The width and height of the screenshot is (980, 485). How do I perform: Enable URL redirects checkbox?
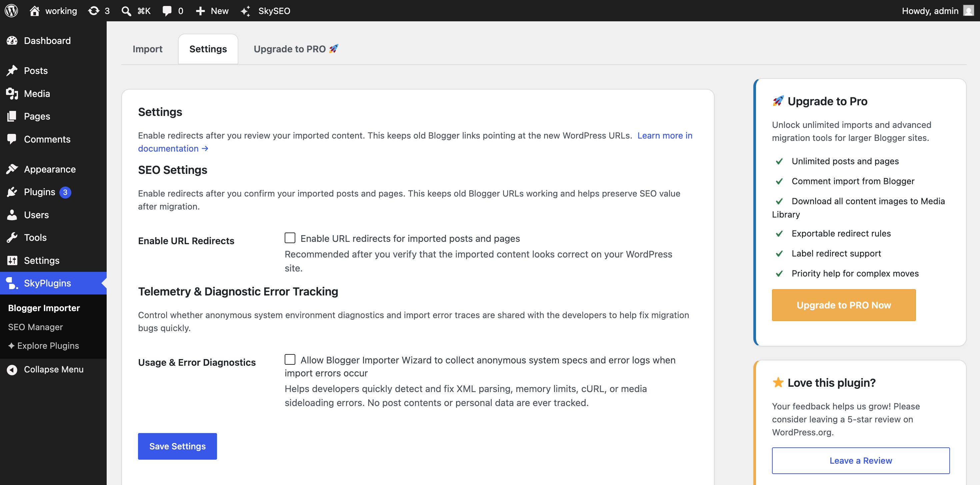(x=290, y=238)
